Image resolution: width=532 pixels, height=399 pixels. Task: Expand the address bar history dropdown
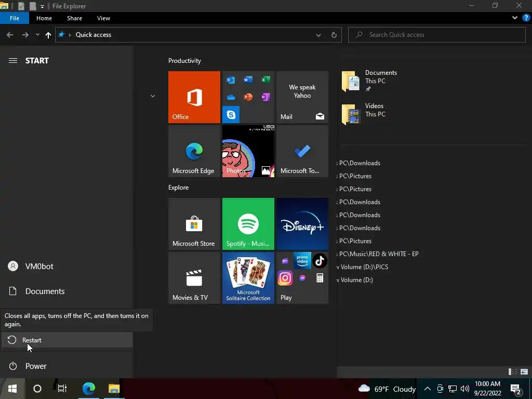(x=318, y=35)
